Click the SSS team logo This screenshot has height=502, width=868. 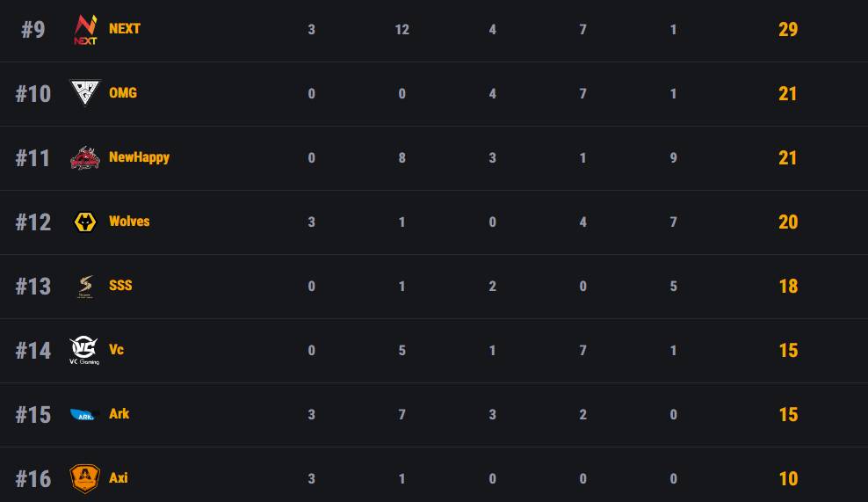85,286
